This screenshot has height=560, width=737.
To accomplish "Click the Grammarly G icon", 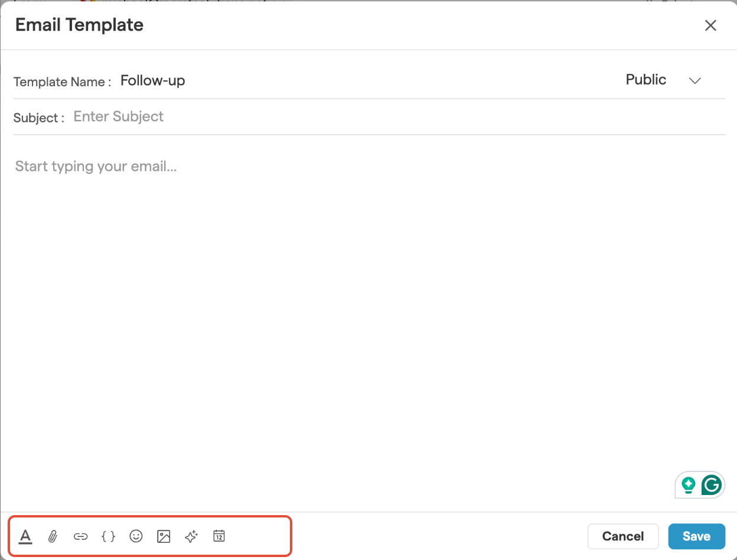I will (x=712, y=485).
